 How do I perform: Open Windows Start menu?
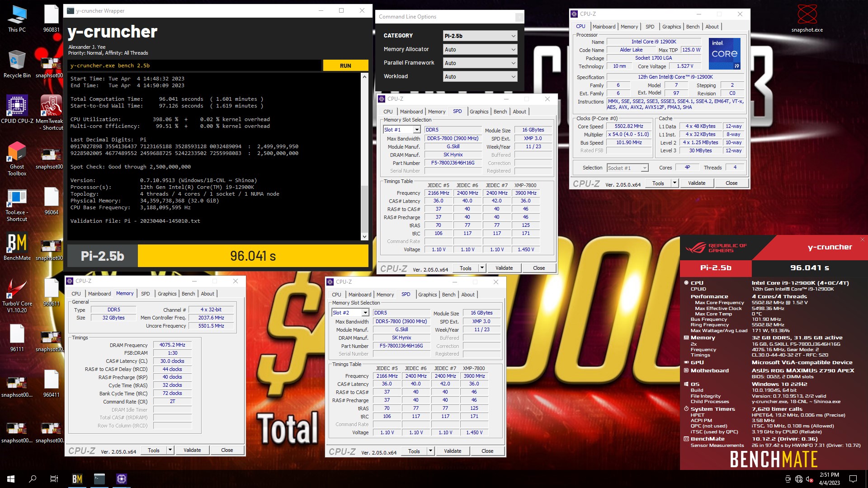pos(11,479)
